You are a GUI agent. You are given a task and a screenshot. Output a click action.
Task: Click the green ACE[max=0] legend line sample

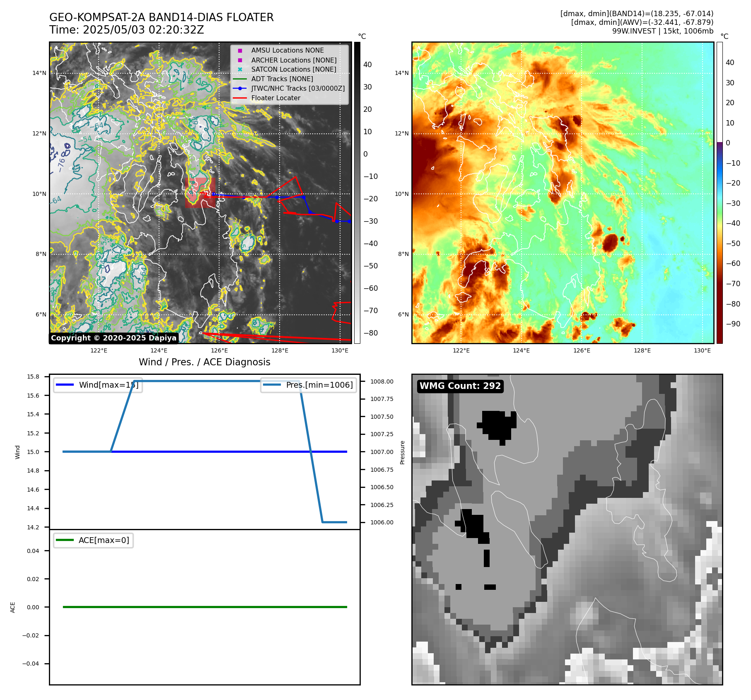(65, 540)
